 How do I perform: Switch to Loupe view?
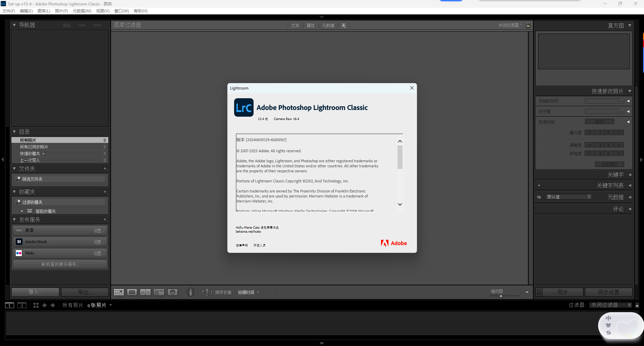point(132,292)
